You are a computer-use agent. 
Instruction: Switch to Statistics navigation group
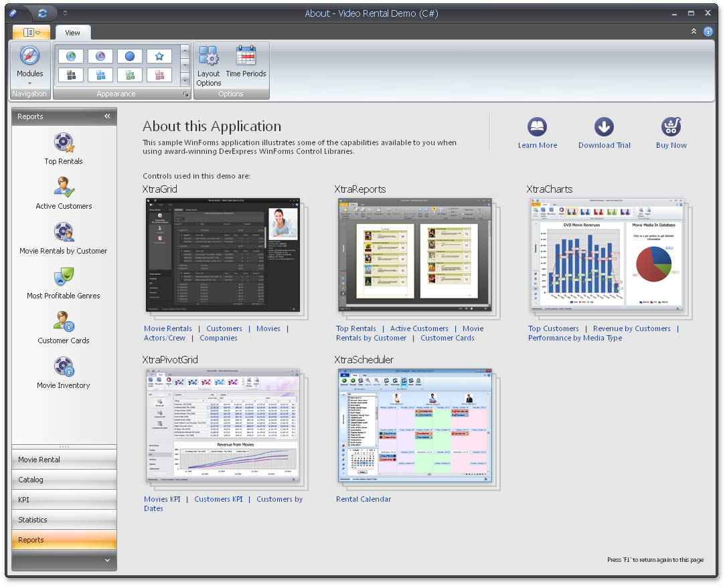(64, 520)
